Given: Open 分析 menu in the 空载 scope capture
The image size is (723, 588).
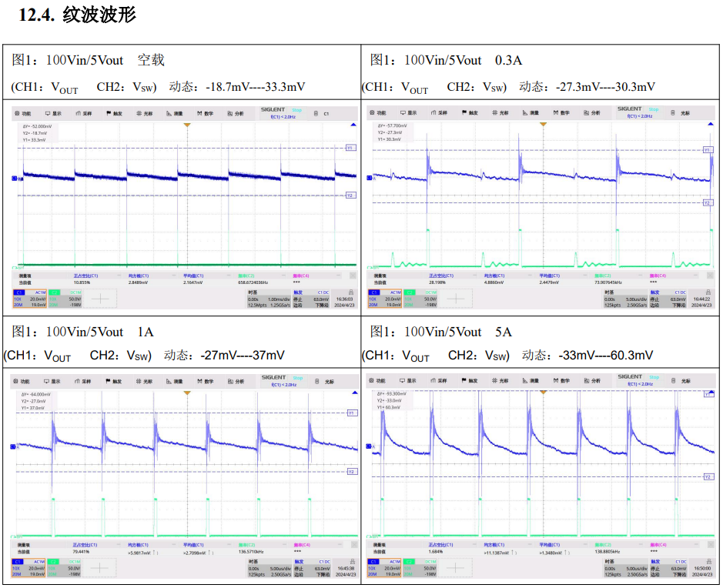Looking at the screenshot, I should 236,113.
